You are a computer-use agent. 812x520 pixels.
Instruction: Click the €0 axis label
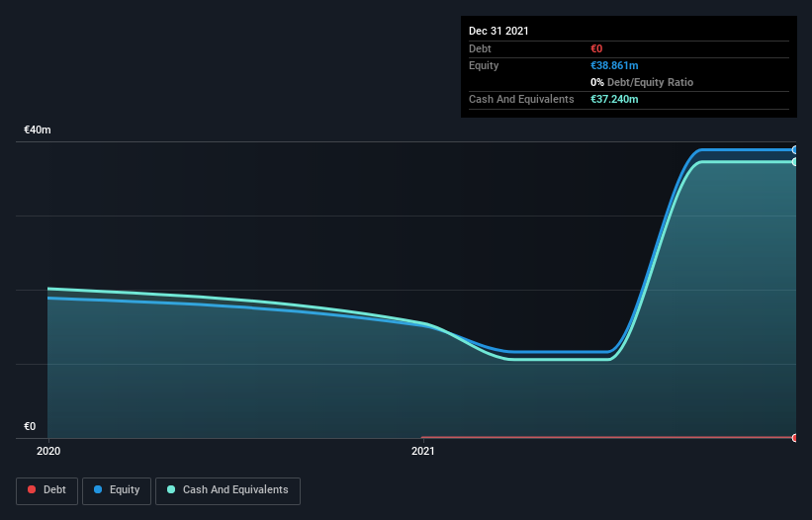[x=30, y=426]
